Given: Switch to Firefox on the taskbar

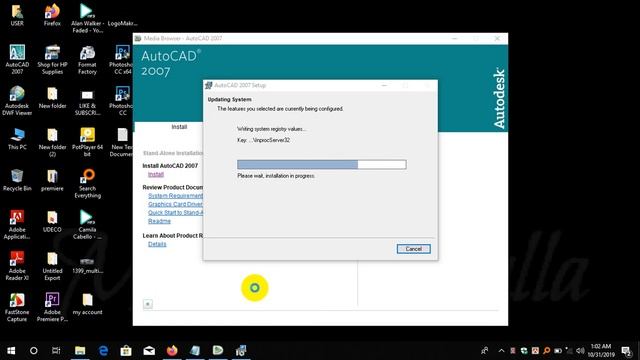Looking at the screenshot, I should (x=172, y=351).
